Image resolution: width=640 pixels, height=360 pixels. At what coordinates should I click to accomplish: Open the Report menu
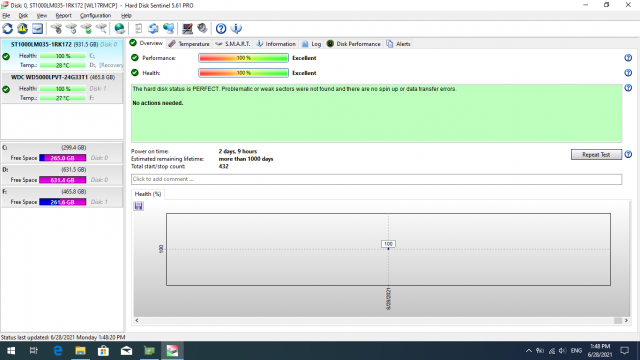tap(63, 16)
